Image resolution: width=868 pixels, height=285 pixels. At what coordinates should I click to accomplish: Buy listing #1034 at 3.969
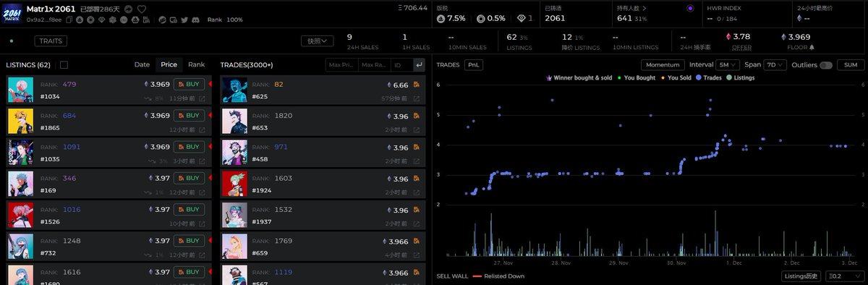click(189, 84)
